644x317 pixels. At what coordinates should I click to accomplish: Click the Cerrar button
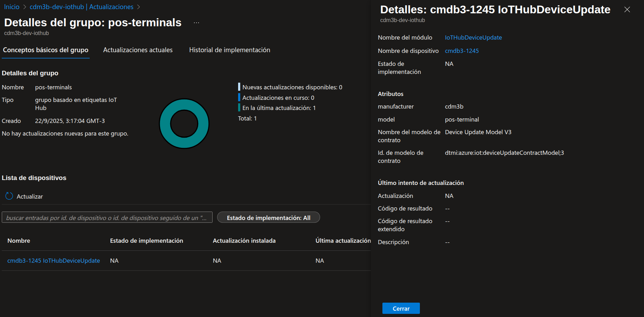coord(401,308)
